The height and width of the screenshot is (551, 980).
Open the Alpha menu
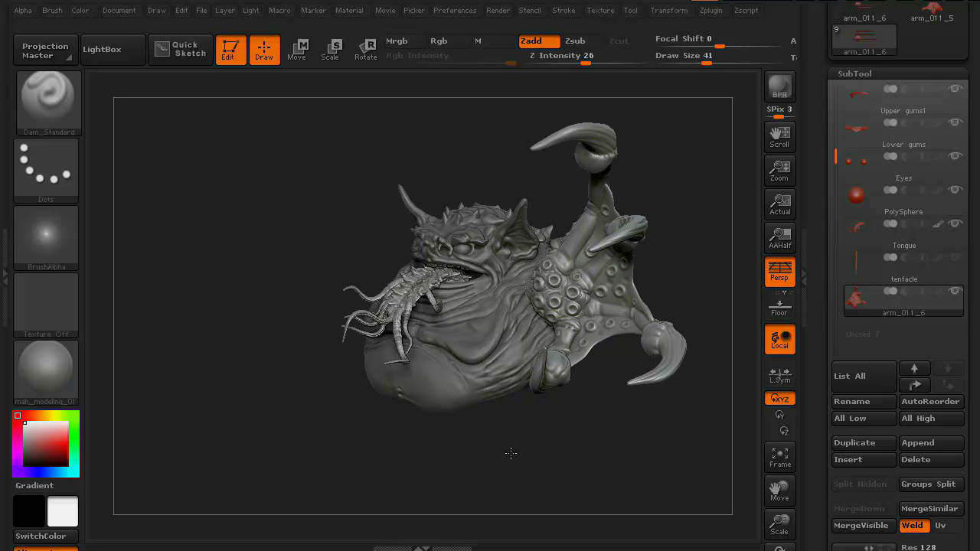(23, 11)
